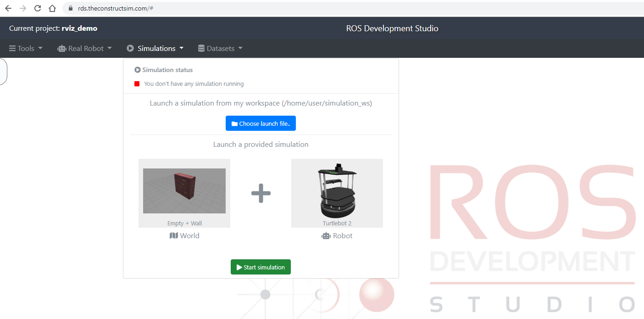
Task: View site information via the lock icon
Action: point(70,8)
